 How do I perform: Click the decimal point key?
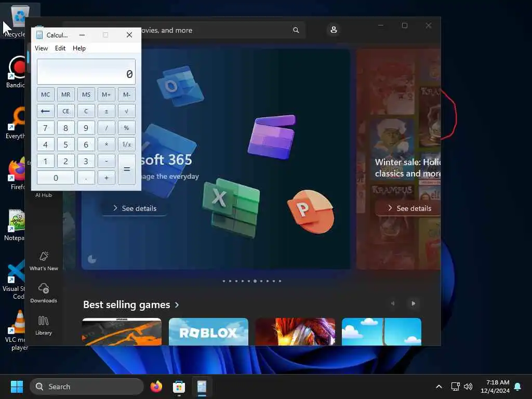tap(86, 178)
